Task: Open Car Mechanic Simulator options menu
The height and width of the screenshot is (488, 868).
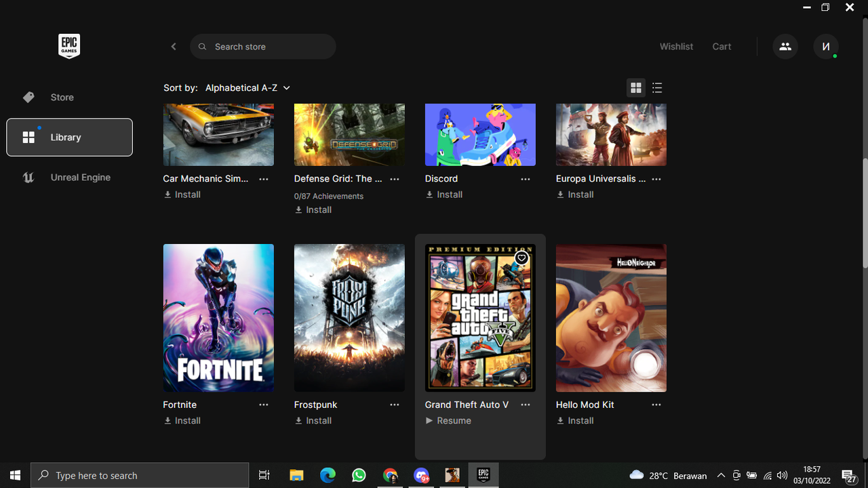Action: (264, 179)
